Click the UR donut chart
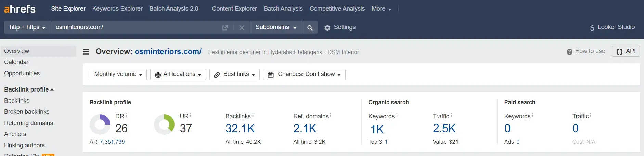The image size is (644, 156). tap(164, 124)
